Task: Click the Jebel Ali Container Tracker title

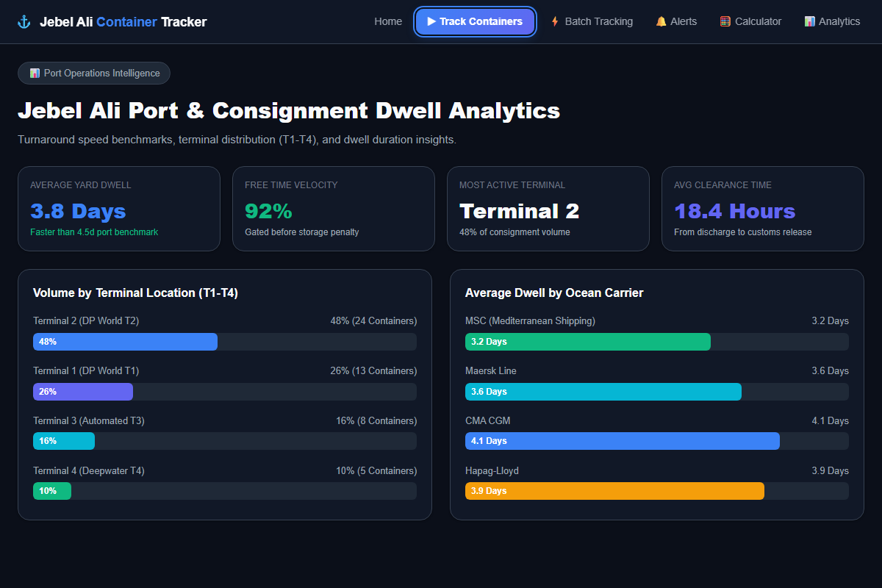Action: [x=123, y=22]
